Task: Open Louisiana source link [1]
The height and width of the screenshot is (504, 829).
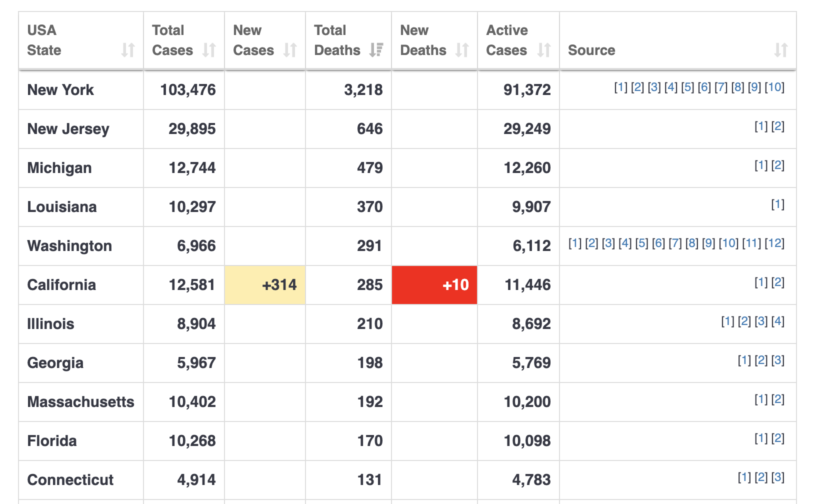Action: click(778, 204)
